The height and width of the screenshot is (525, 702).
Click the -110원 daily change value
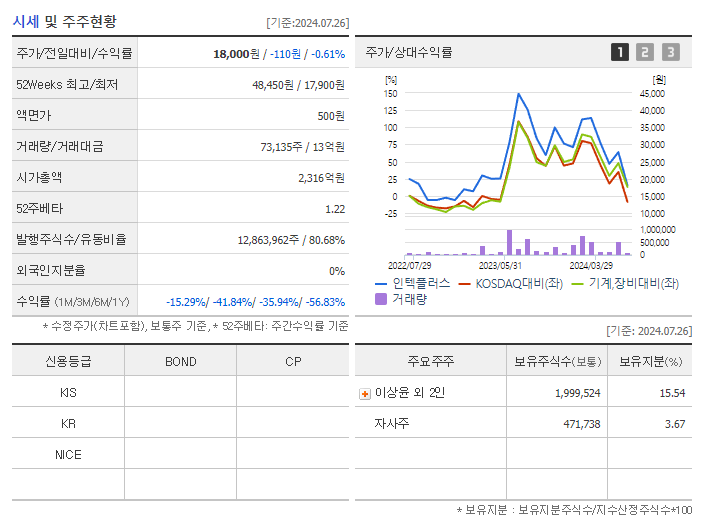pyautogui.click(x=285, y=54)
